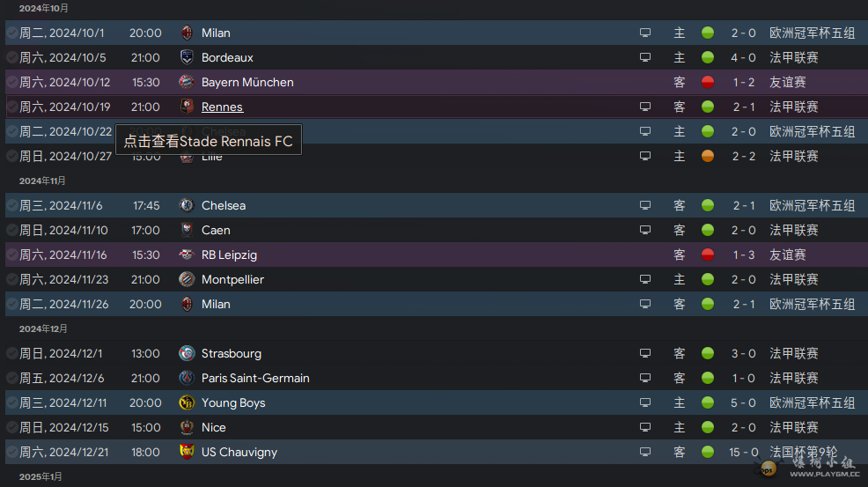Click the Young Boys yellow crest
The width and height of the screenshot is (868, 487).
tap(188, 402)
